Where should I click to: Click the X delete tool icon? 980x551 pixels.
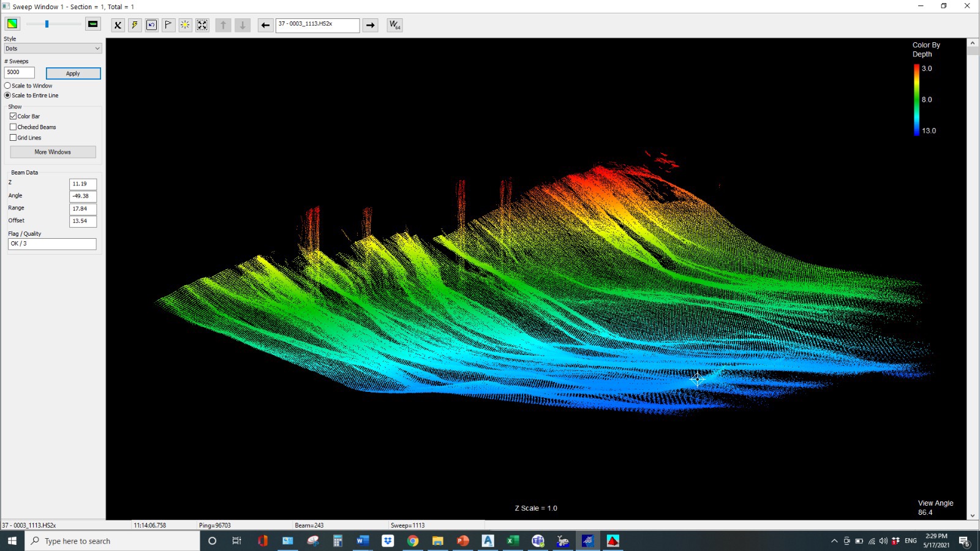[x=118, y=25]
